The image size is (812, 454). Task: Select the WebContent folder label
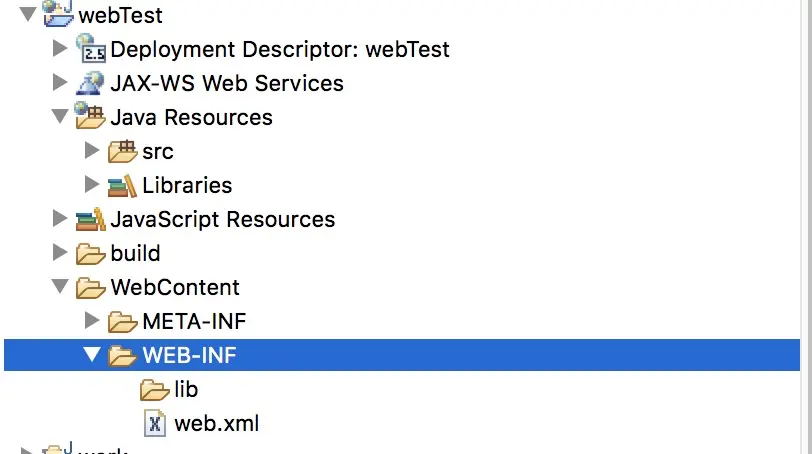coord(175,287)
